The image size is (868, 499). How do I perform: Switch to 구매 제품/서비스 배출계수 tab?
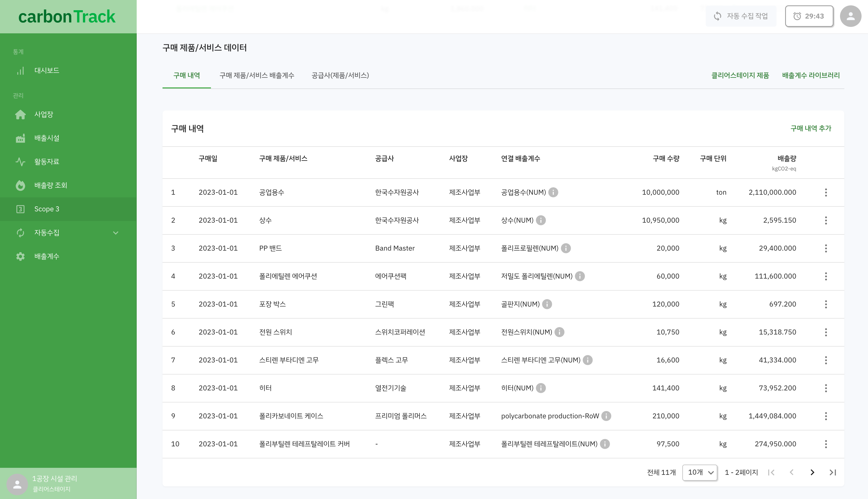point(257,75)
